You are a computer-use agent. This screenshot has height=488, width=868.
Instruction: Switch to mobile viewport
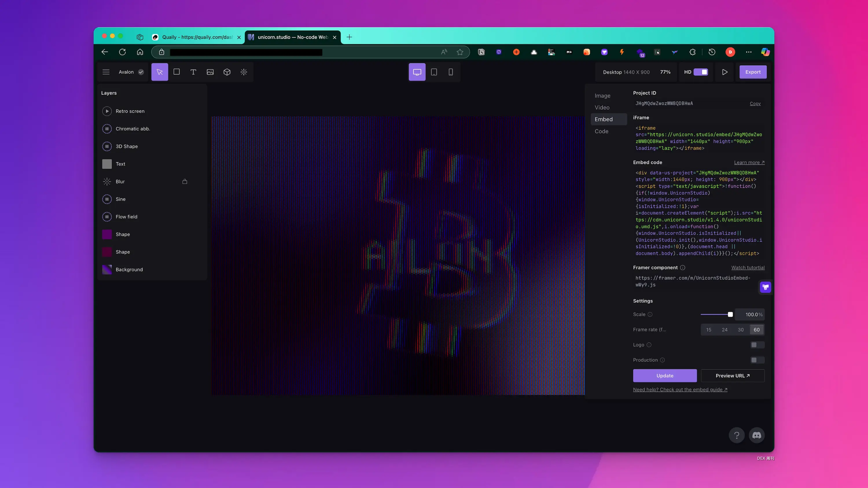tap(451, 72)
